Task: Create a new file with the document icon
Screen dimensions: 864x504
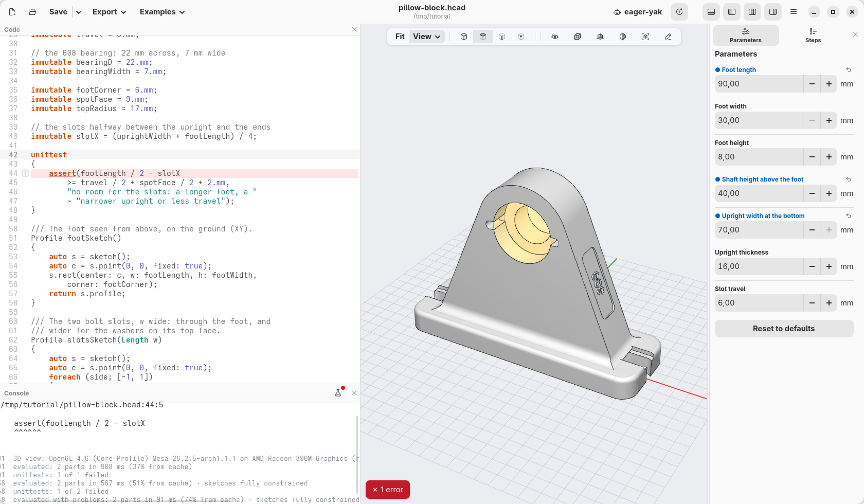Action: coord(12,12)
